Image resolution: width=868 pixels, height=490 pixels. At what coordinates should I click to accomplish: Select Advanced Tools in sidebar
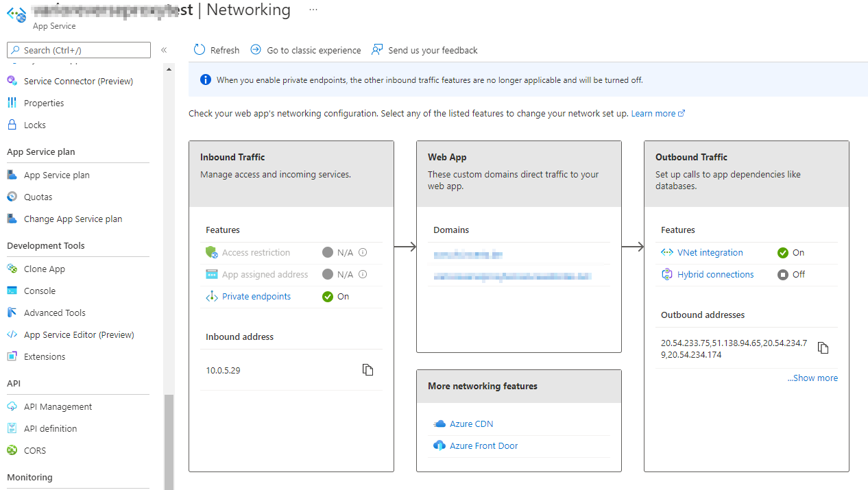[55, 313]
